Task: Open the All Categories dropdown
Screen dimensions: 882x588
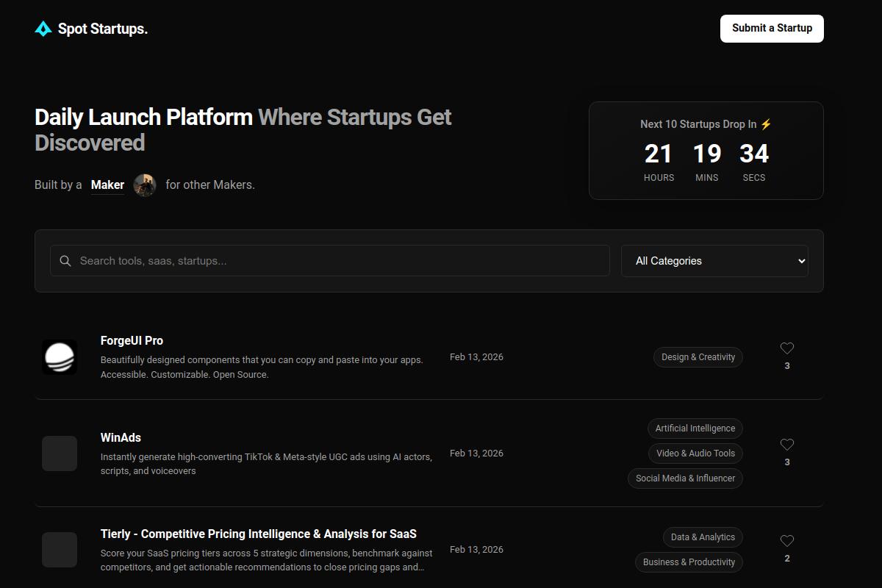Action: point(714,260)
